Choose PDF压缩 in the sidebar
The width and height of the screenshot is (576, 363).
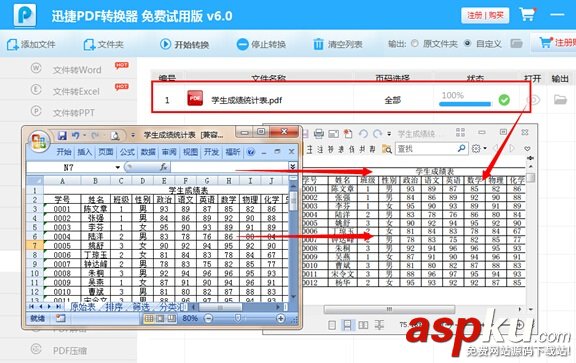click(x=70, y=351)
